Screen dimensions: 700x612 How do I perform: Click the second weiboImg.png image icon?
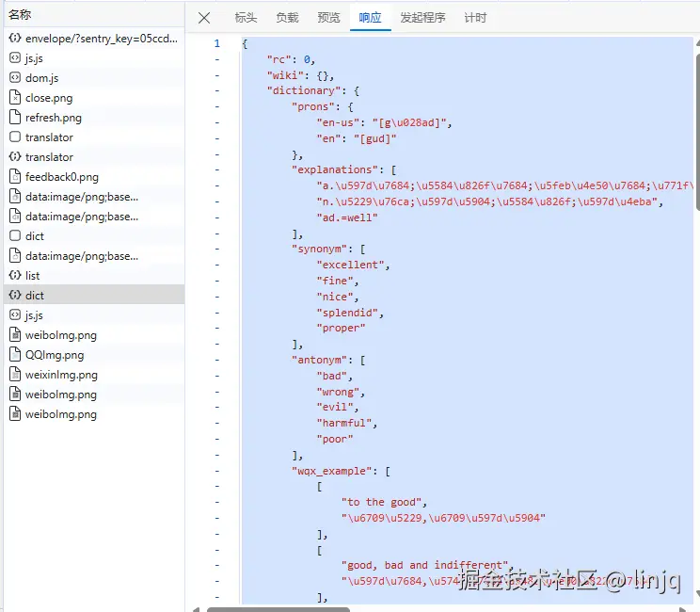point(15,394)
